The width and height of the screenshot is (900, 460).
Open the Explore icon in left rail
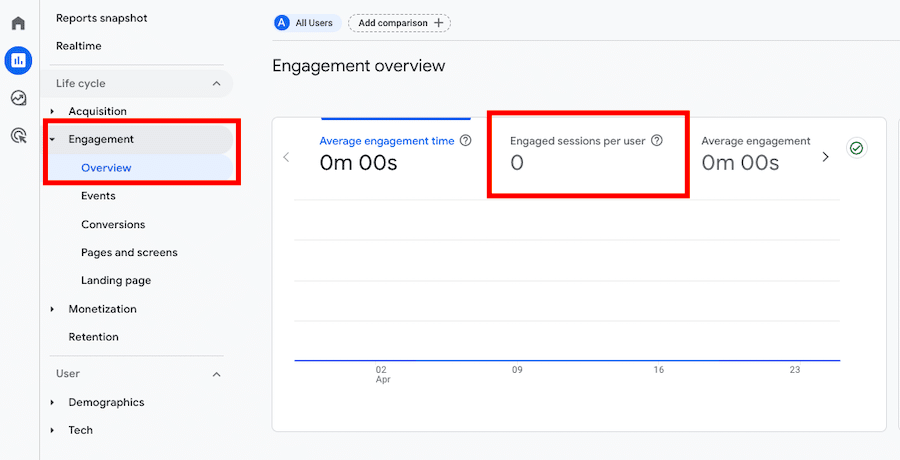[18, 98]
